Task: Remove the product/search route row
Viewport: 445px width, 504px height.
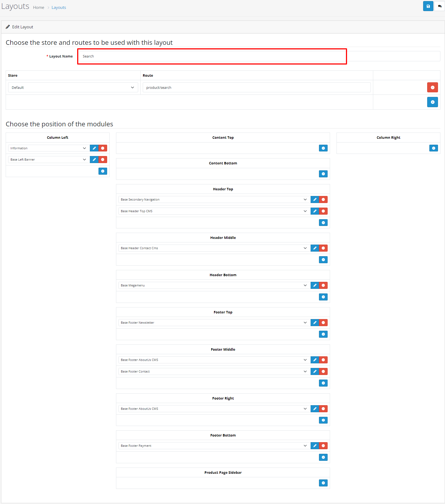Action: [432, 87]
